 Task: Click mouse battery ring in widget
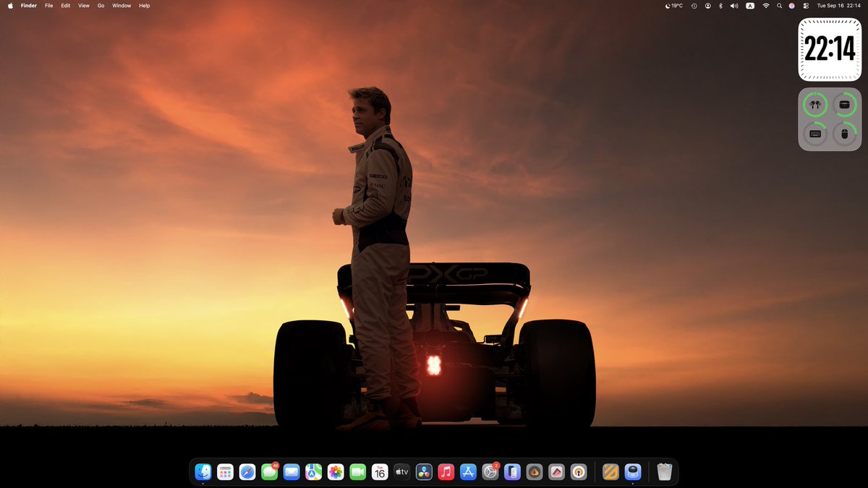point(844,133)
